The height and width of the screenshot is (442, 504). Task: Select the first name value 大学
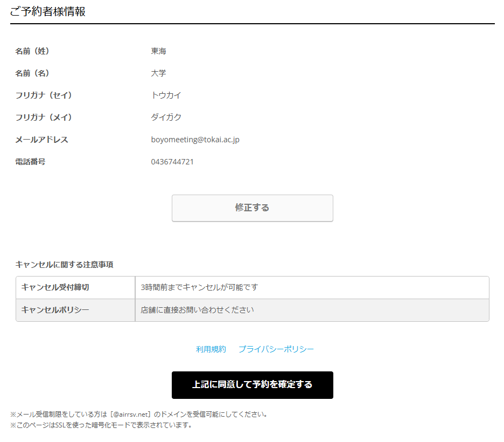[x=158, y=73]
